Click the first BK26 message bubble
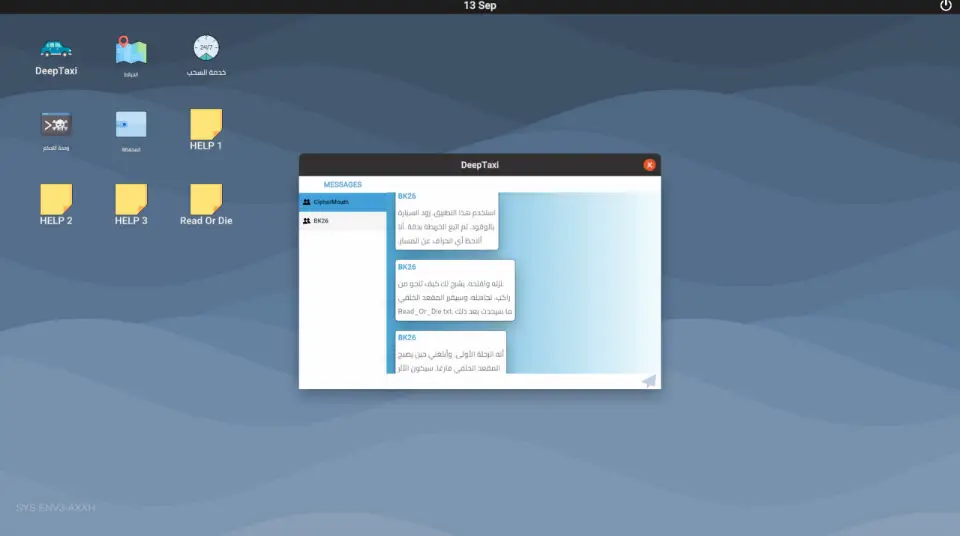Screen dimensions: 960x536 (447, 221)
